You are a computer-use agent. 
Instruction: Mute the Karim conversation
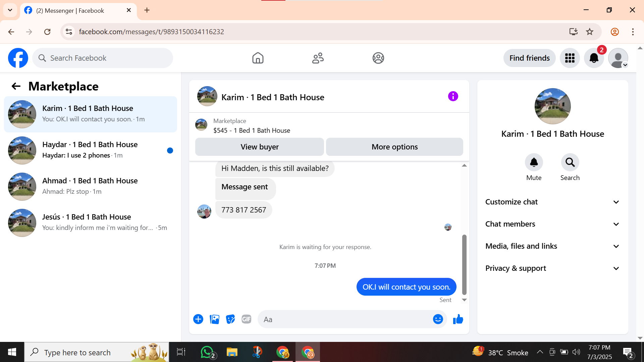[534, 163]
